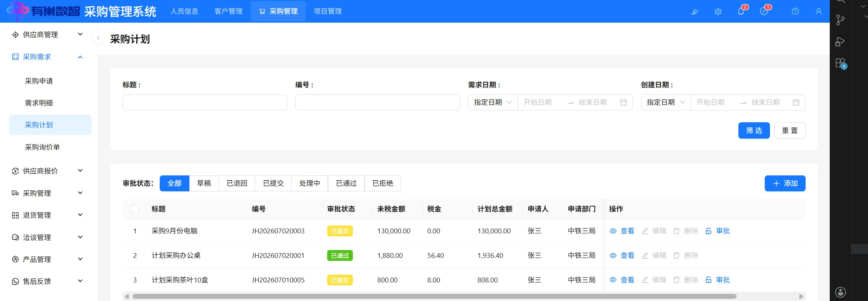Open help question mark icon

point(795,12)
